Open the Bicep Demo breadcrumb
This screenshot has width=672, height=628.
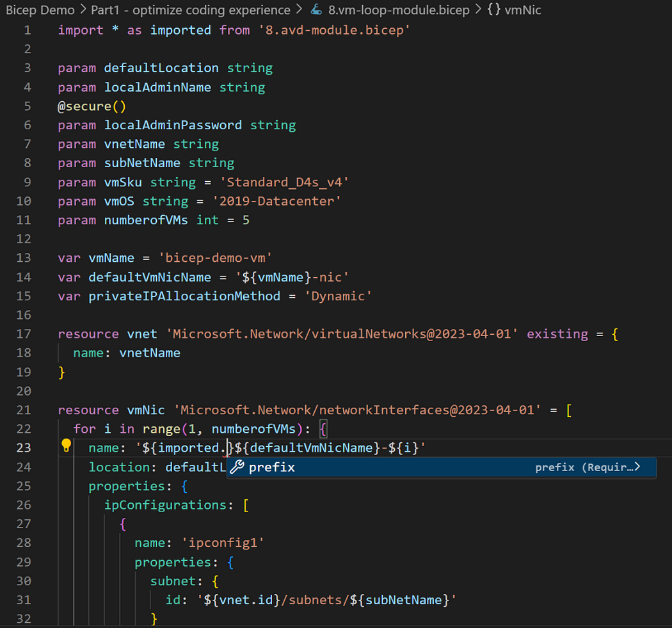pyautogui.click(x=40, y=10)
